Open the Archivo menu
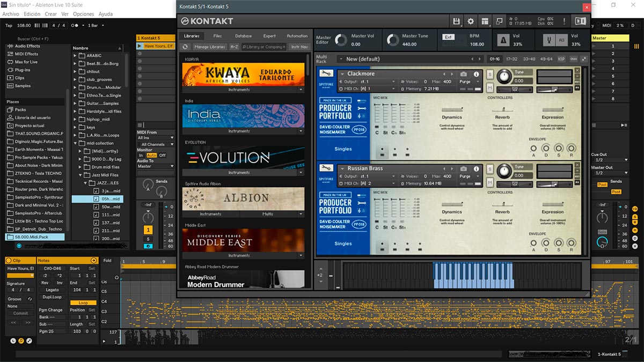Image resolution: width=644 pixels, height=362 pixels. (x=11, y=14)
